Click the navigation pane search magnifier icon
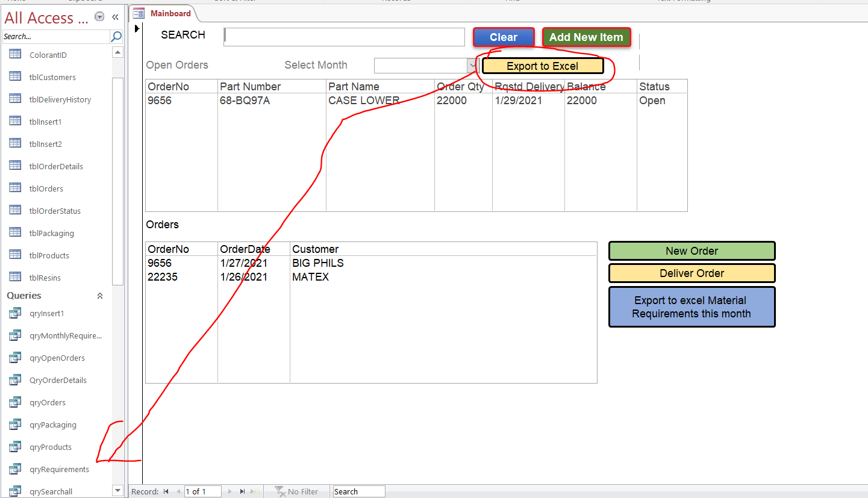 pos(116,37)
